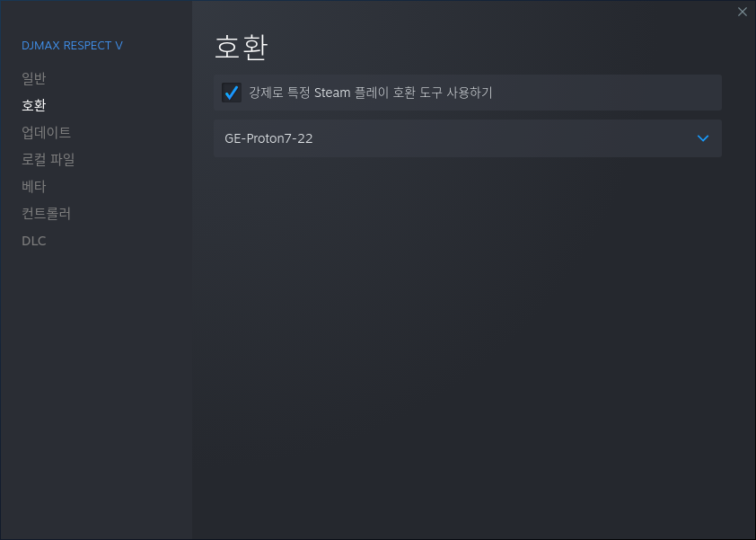The image size is (756, 540).
Task: Close the properties window with the X icon
Action: pyautogui.click(x=742, y=12)
